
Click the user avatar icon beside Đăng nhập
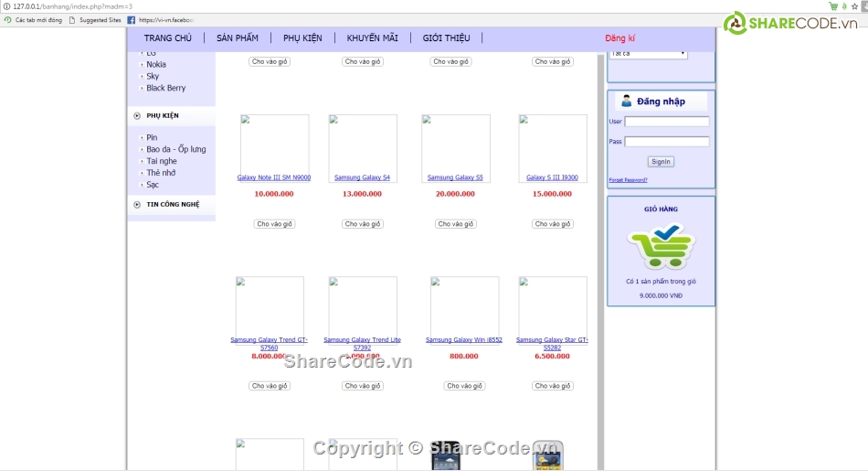coord(626,101)
